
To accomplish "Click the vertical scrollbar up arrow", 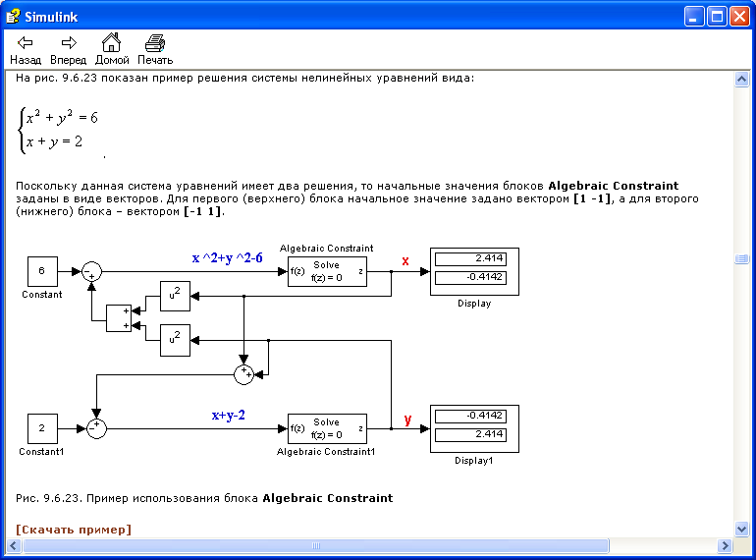I will (x=741, y=79).
